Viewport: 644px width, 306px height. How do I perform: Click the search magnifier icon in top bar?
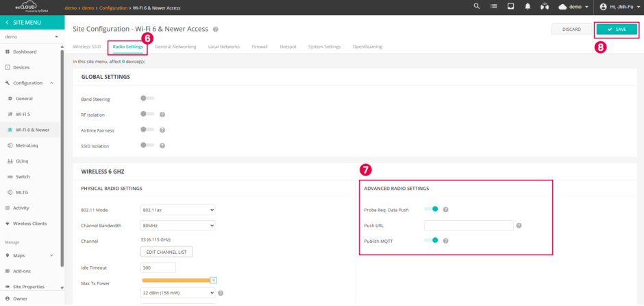(x=477, y=6)
